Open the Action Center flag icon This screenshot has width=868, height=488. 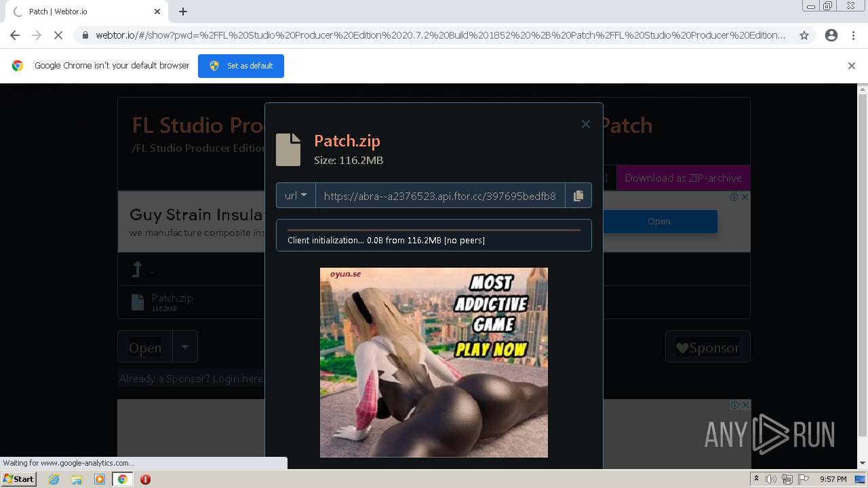804,479
